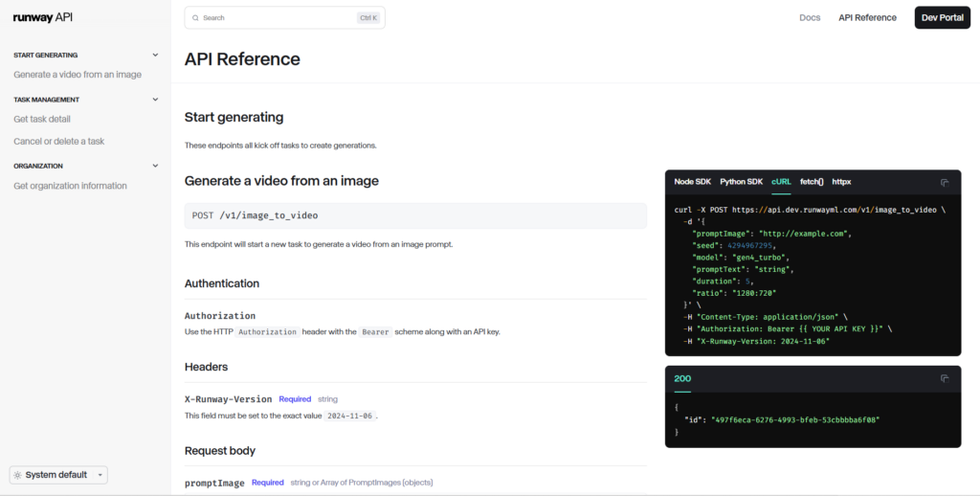
Task: Click the Start generating section heading
Action: [x=234, y=117]
